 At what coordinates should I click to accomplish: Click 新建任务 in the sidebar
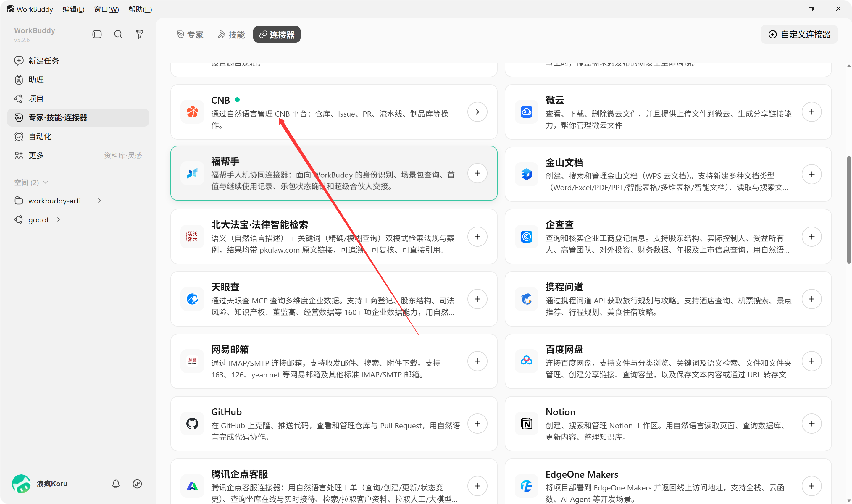[78, 61]
